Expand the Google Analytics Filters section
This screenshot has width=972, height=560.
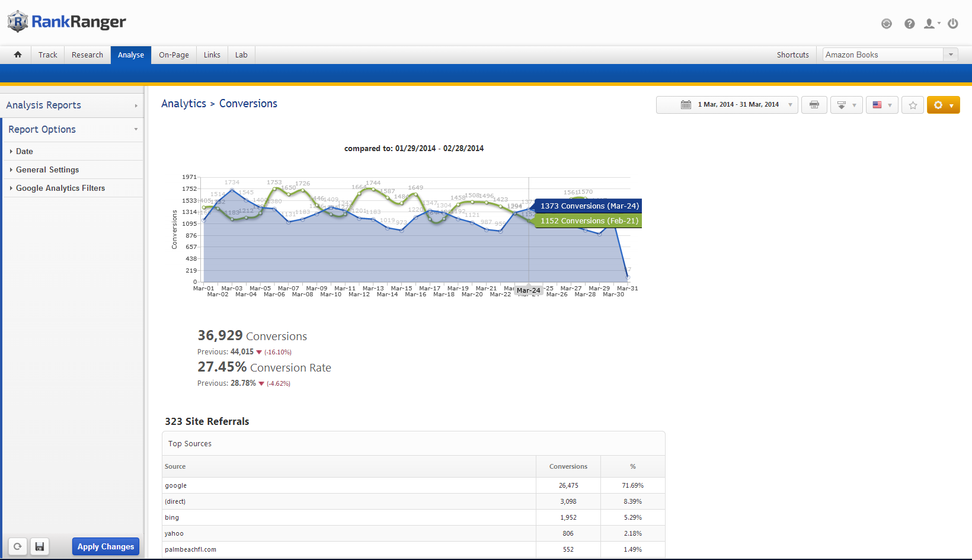(x=60, y=188)
